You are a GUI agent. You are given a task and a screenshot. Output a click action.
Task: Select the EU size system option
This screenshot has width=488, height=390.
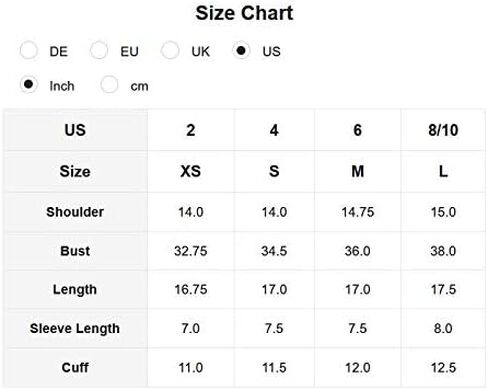99,51
